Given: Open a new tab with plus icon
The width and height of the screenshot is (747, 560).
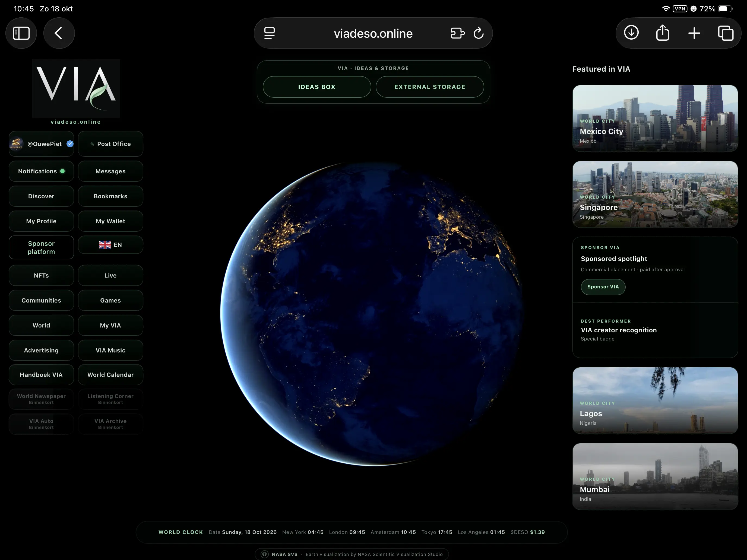Looking at the screenshot, I should (x=694, y=33).
